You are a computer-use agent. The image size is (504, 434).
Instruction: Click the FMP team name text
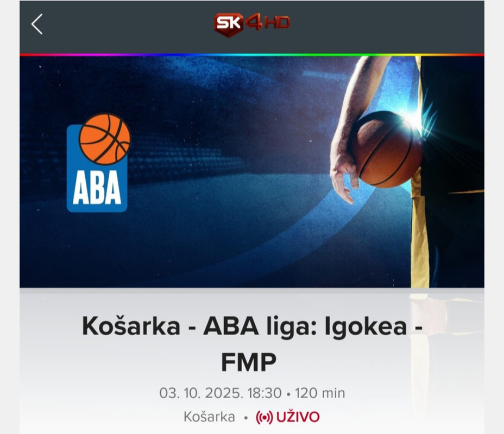pos(248,362)
